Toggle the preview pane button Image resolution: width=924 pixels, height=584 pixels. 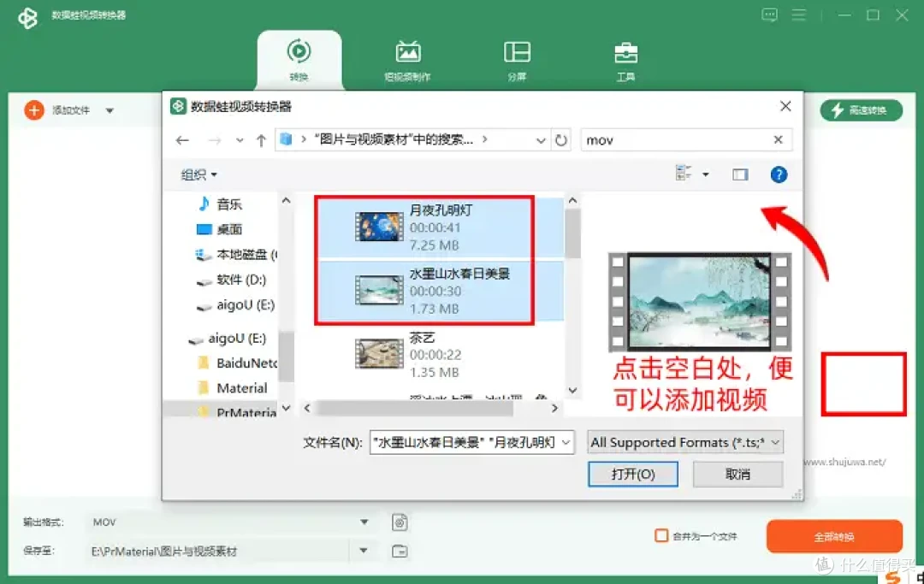740,174
